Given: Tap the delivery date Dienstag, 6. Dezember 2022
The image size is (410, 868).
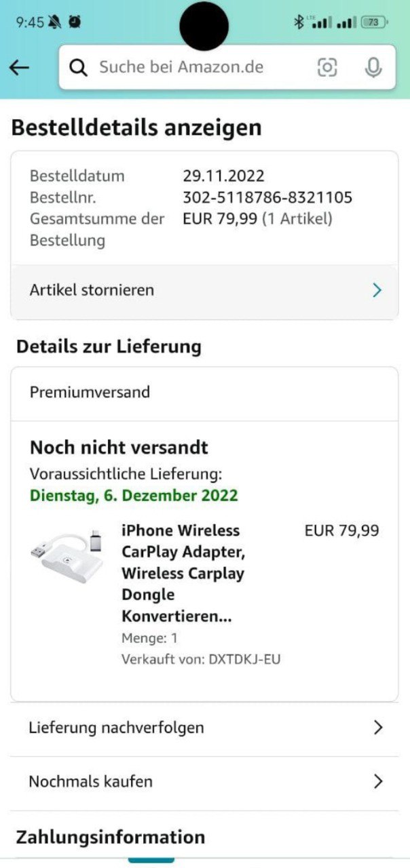Looking at the screenshot, I should point(134,495).
